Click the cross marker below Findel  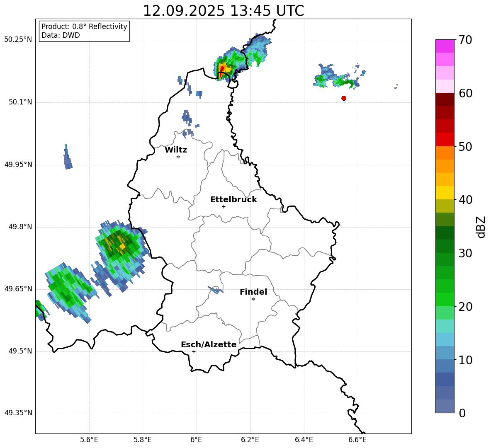click(x=253, y=299)
